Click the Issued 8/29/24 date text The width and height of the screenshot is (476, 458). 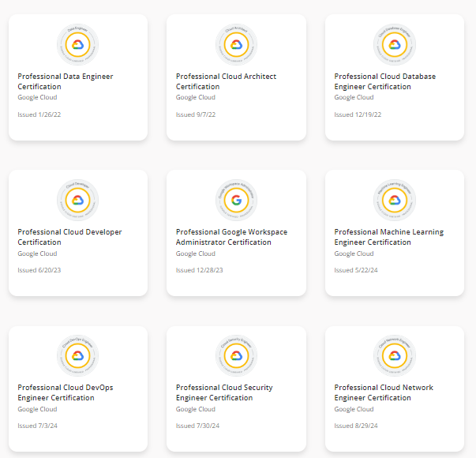(358, 426)
